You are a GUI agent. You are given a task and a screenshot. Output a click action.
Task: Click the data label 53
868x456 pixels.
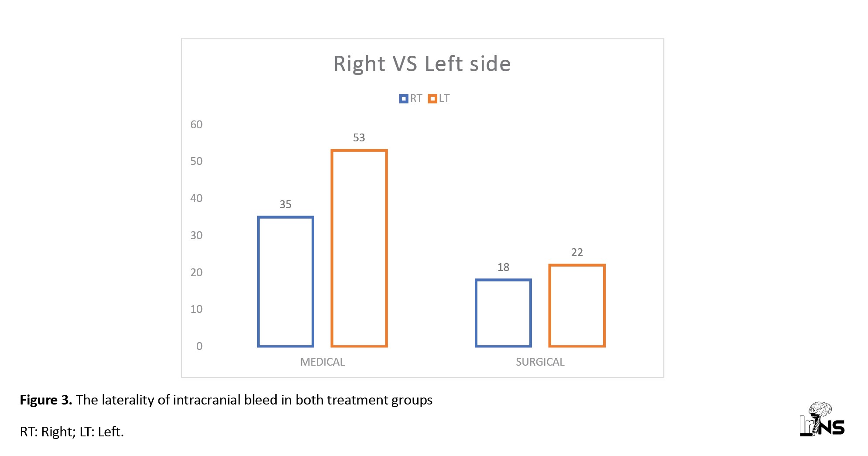coord(359,137)
